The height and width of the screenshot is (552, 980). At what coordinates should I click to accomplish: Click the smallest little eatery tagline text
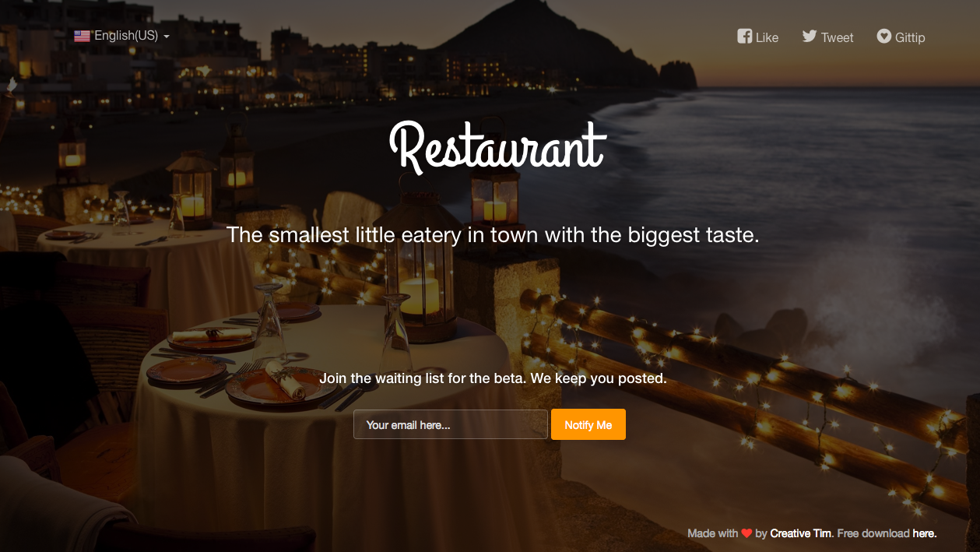click(x=493, y=234)
